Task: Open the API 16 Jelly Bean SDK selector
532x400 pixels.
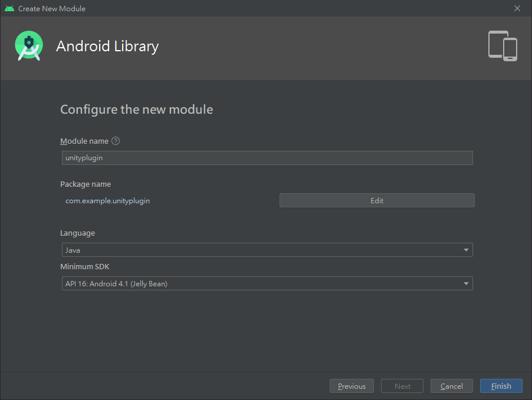Action: click(267, 283)
